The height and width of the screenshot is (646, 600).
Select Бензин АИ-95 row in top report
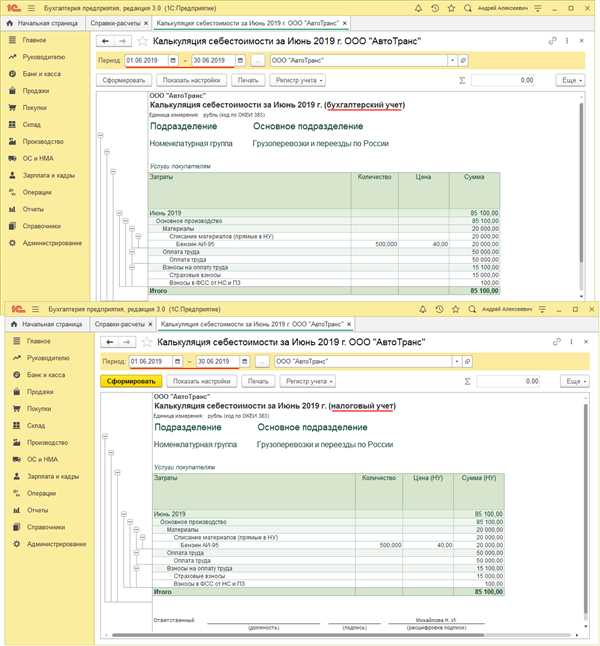click(324, 244)
